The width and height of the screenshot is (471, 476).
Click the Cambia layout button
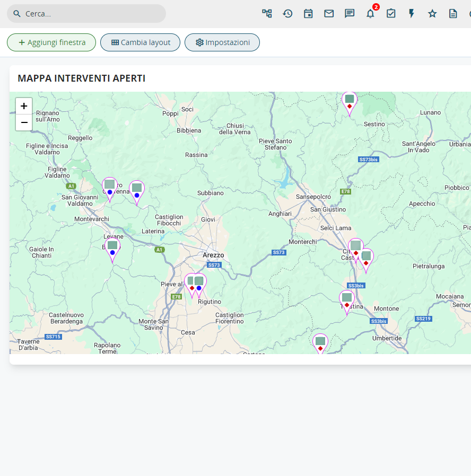point(141,42)
